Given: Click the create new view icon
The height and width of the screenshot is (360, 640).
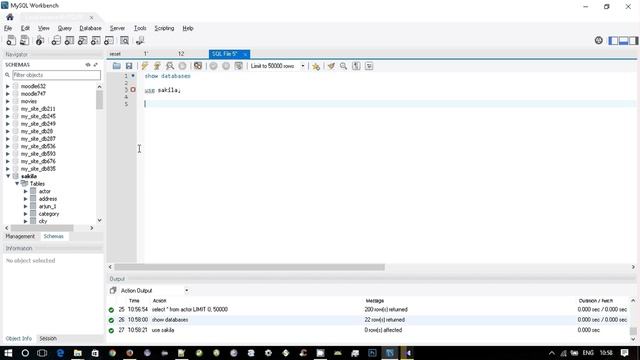Looking at the screenshot, I should coord(82,40).
